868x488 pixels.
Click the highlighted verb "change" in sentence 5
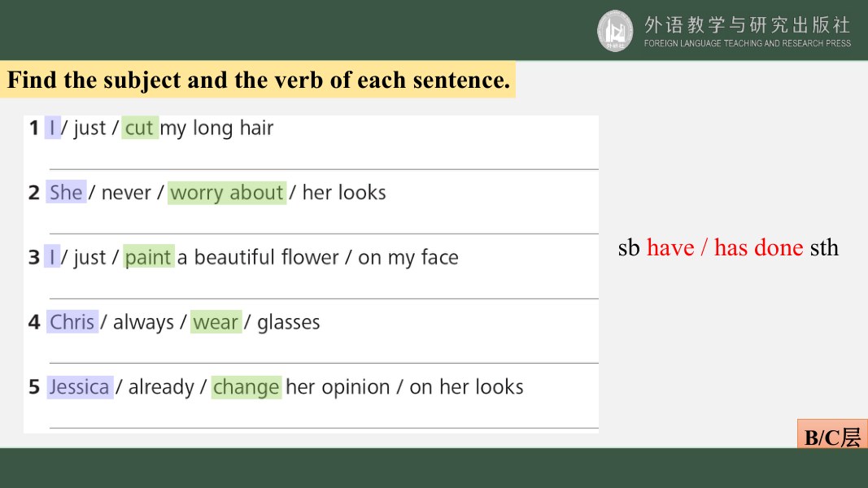246,387
